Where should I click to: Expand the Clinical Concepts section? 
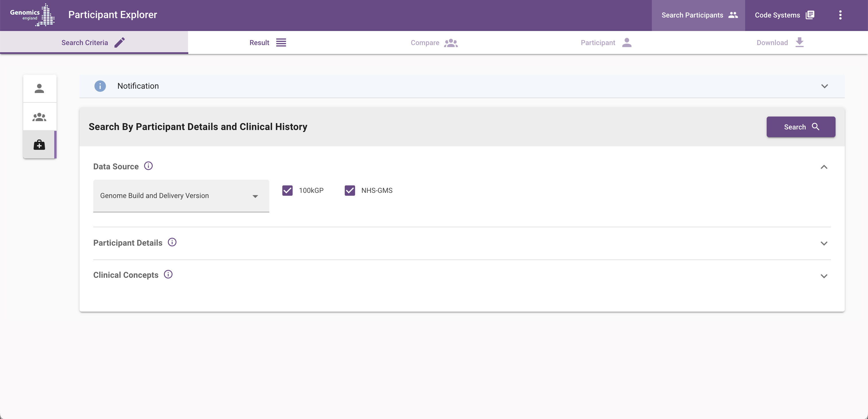click(824, 276)
